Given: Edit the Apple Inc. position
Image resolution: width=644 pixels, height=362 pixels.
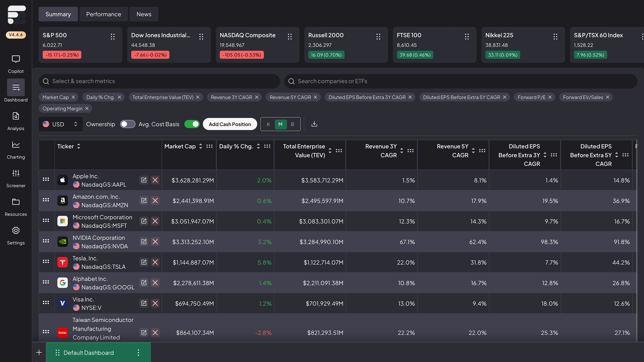Looking at the screenshot, I should pyautogui.click(x=144, y=180).
